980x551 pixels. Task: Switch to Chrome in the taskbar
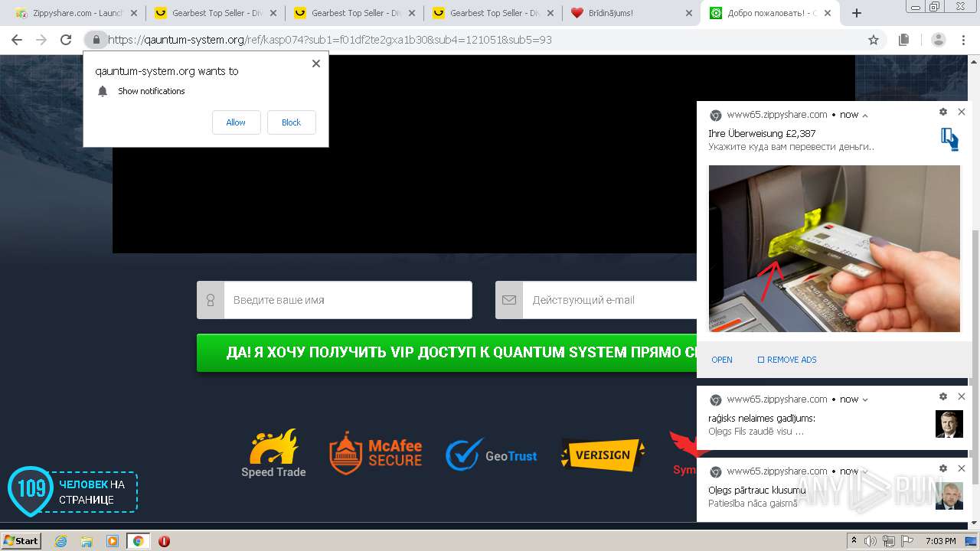pos(138,541)
